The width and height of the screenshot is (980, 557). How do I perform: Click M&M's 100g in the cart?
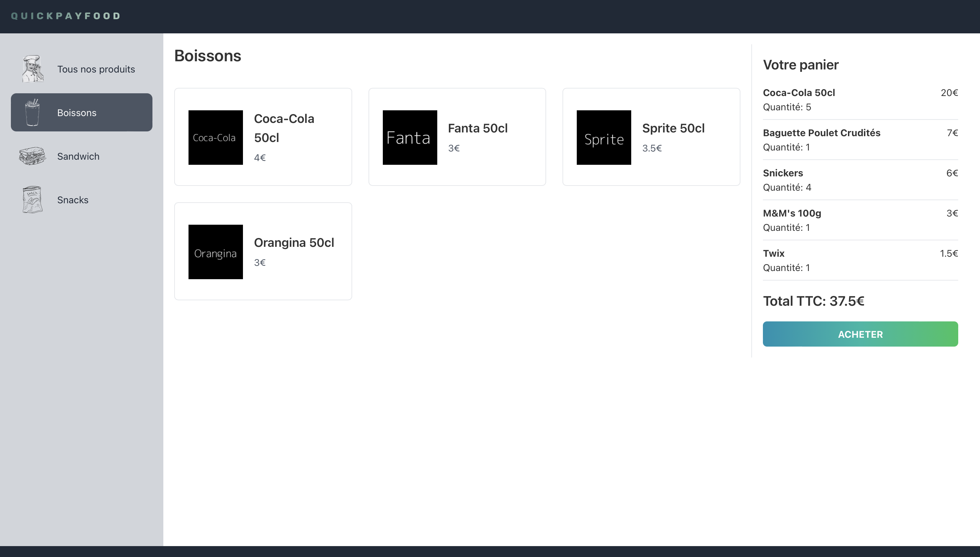point(792,213)
